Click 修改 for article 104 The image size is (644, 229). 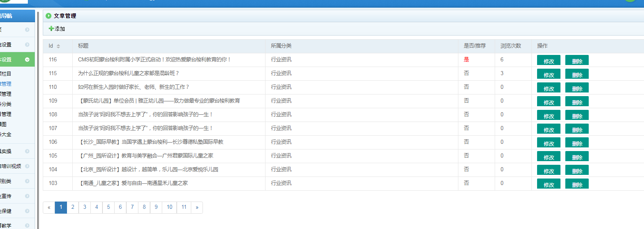[549, 170]
